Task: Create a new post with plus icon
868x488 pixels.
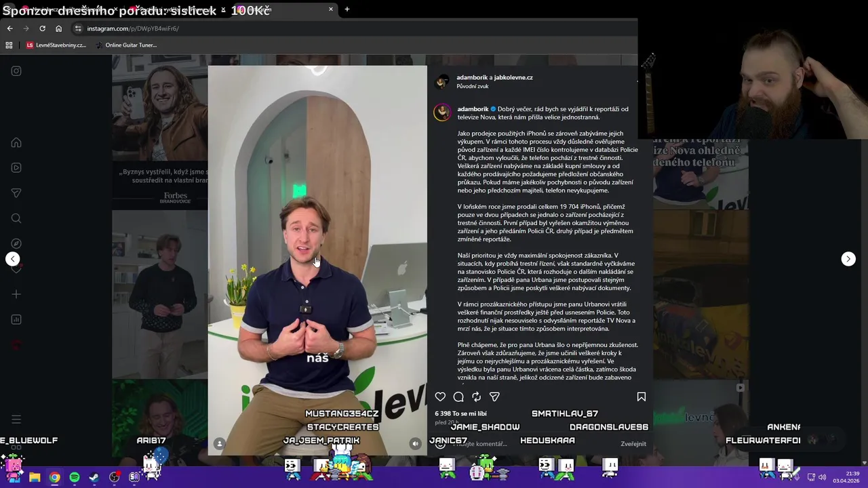Action: point(16,294)
